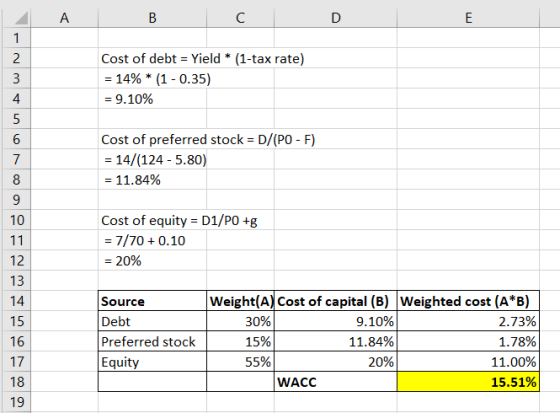Click the 'Cost of debt = Yield' formula cell
Image resolution: width=560 pixels, height=413 pixels.
click(x=152, y=58)
